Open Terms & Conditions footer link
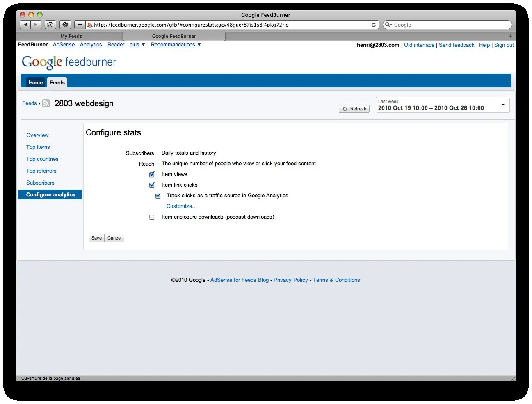 tap(336, 280)
